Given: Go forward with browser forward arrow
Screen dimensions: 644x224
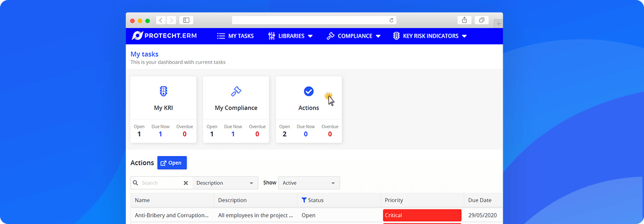Looking at the screenshot, I should pos(172,20).
